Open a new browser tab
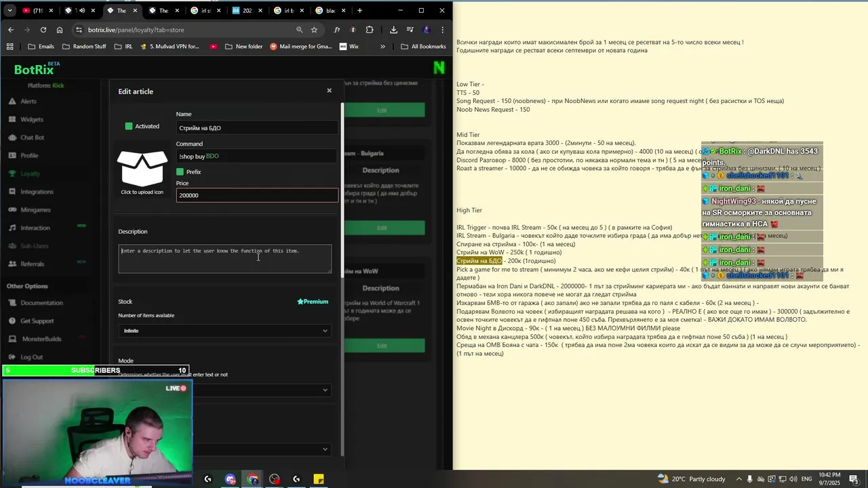 359,10
